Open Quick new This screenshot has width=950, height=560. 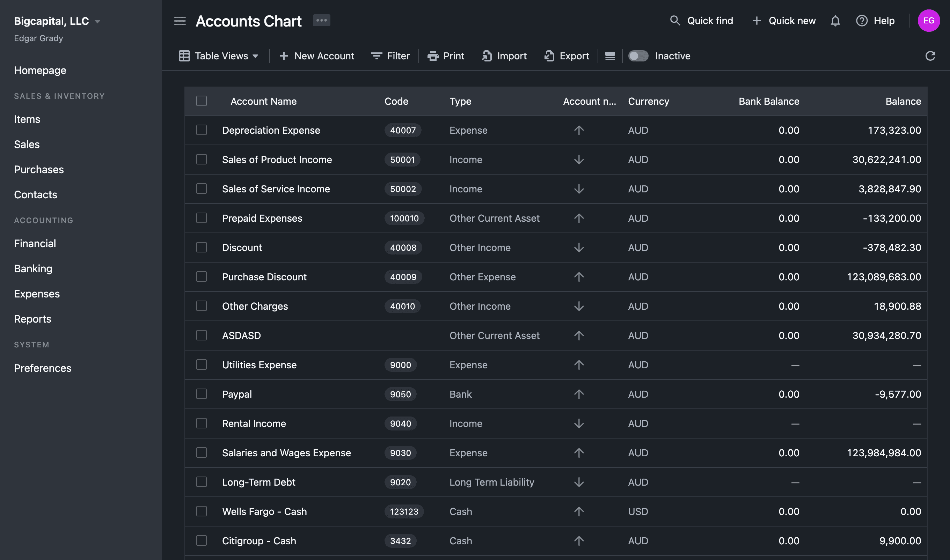click(783, 21)
